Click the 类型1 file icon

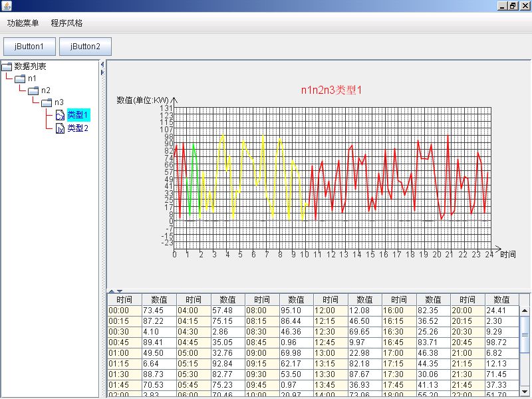pos(60,115)
